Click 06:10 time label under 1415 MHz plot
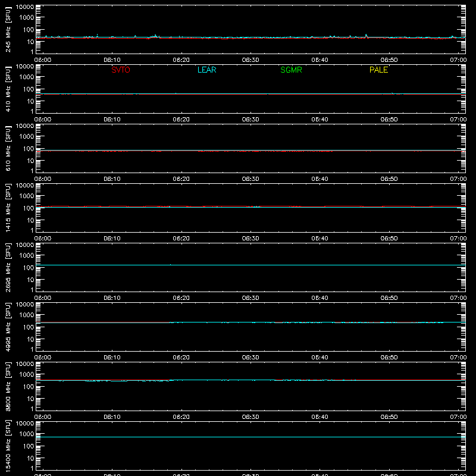Image resolution: width=476 pixels, height=476 pixels. pyautogui.click(x=112, y=239)
